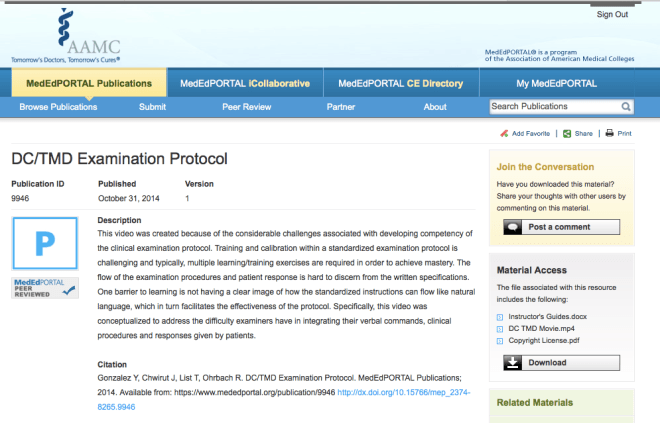The height and width of the screenshot is (423, 660).
Task: Click the DC TMD Movie.mp4 file icon
Action: point(501,330)
